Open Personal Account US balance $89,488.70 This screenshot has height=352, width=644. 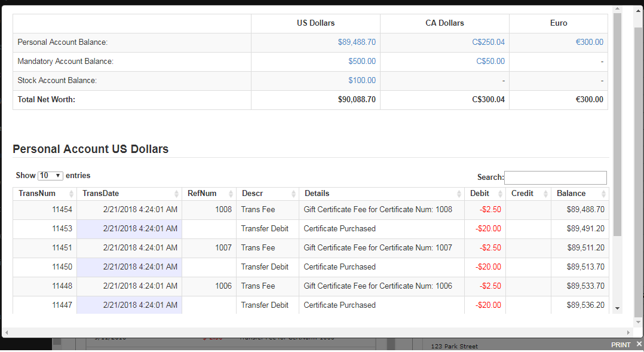click(x=357, y=42)
